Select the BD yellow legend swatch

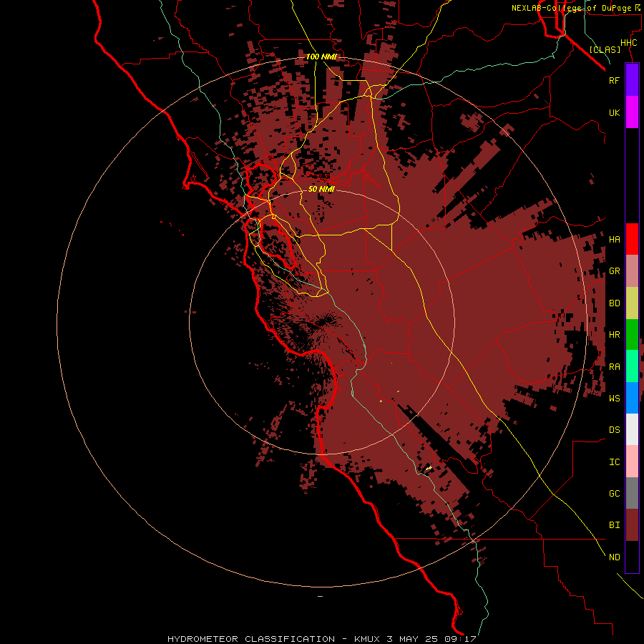click(632, 303)
